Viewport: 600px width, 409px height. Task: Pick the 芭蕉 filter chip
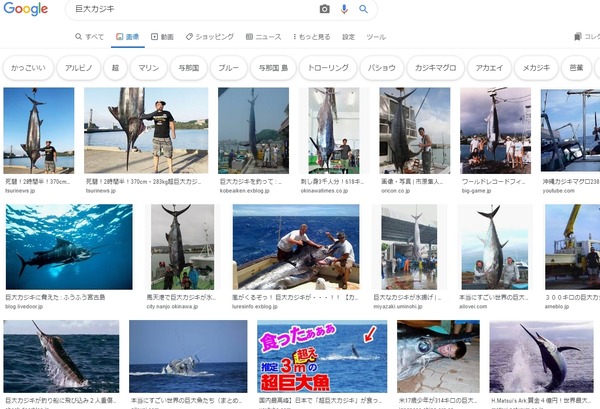pyautogui.click(x=576, y=68)
